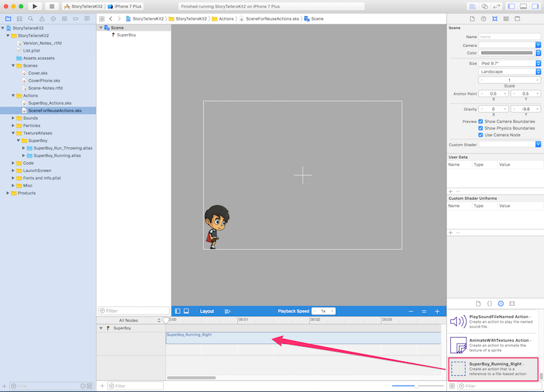Open the Breakpoint navigator icon
Screen dimensions: 544x392
click(75, 19)
